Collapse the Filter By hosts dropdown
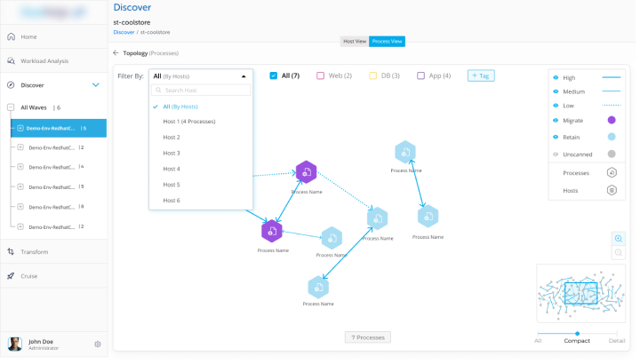The image size is (640, 364). click(x=244, y=76)
